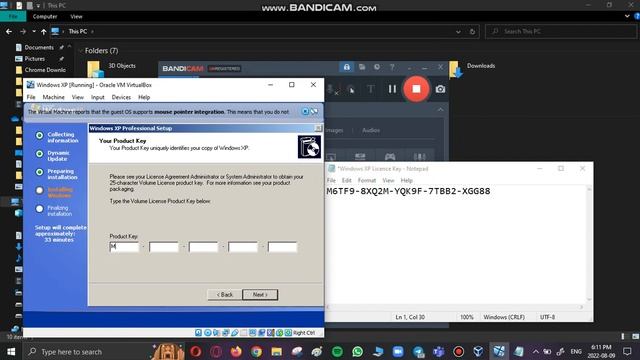Collapse Bandicam panel with up chevron
640x360 pixels.
tap(440, 110)
